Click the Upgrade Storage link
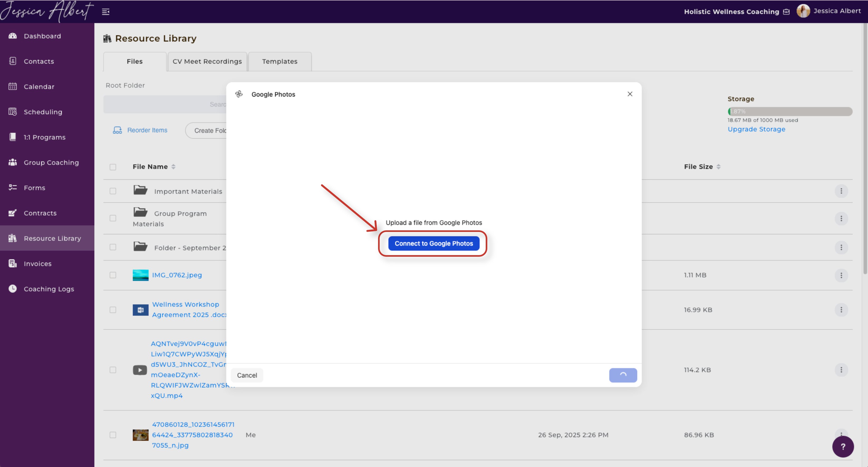Image resolution: width=868 pixels, height=467 pixels. [756, 129]
